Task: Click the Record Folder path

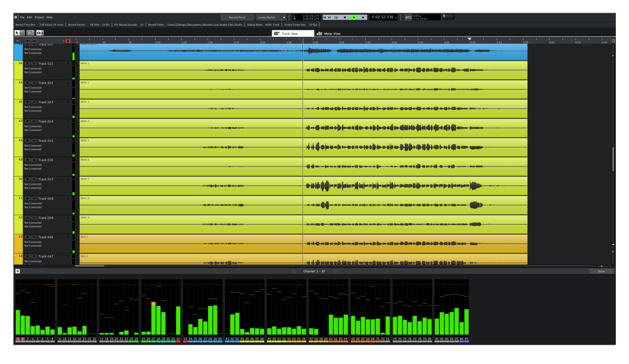Action: point(204,25)
